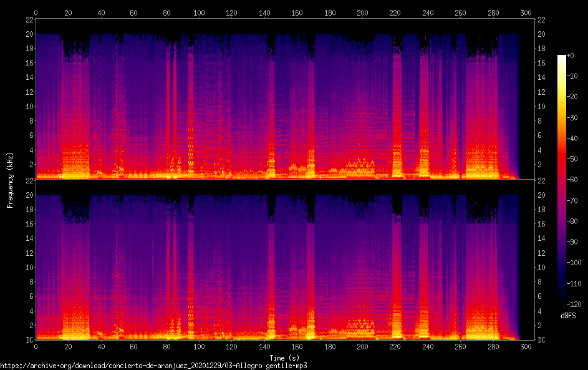Click the "-80" color scale label
588x370 pixels.
(x=572, y=221)
